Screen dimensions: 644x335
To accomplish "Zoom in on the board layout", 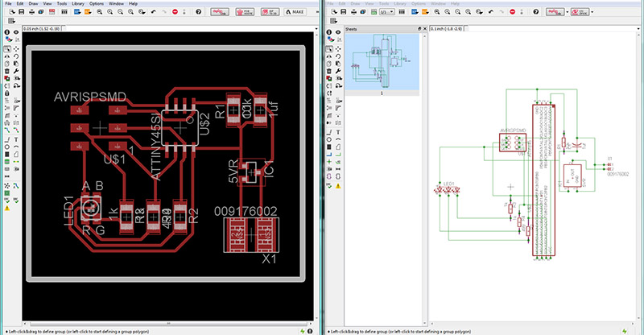I will pos(109,12).
